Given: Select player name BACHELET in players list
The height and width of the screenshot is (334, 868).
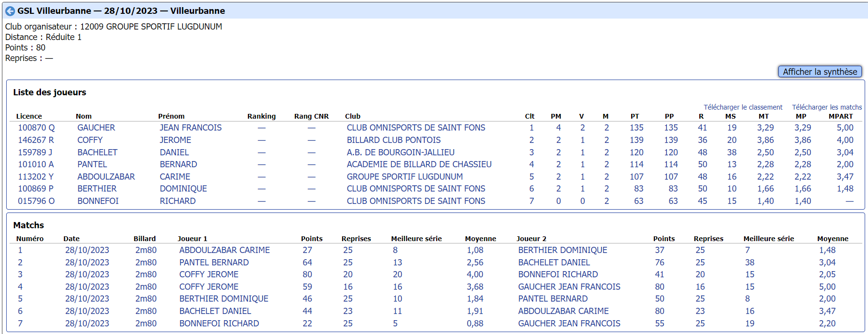Looking at the screenshot, I should coord(97,152).
